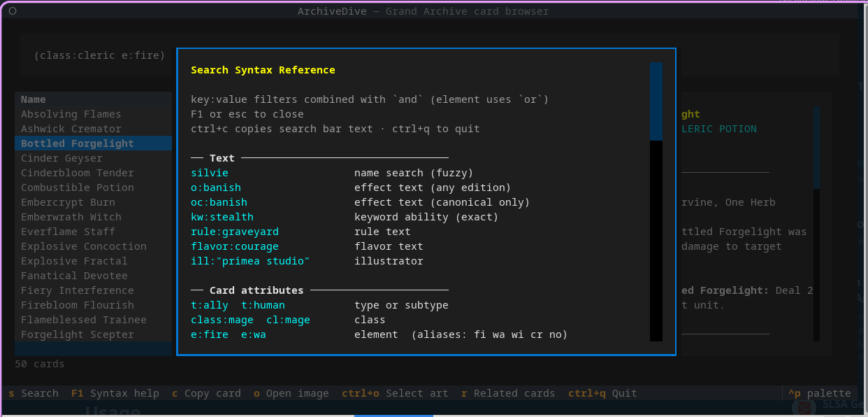The image size is (868, 417).
Task: Select Fanatical Devotee card row
Action: (x=93, y=276)
